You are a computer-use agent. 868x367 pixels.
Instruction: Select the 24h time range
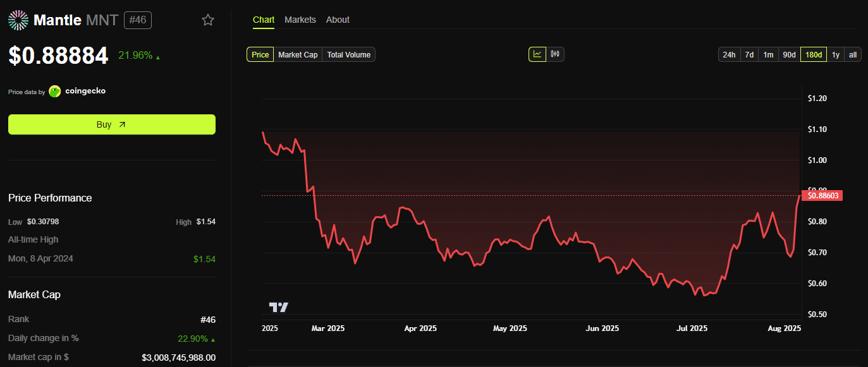[729, 54]
